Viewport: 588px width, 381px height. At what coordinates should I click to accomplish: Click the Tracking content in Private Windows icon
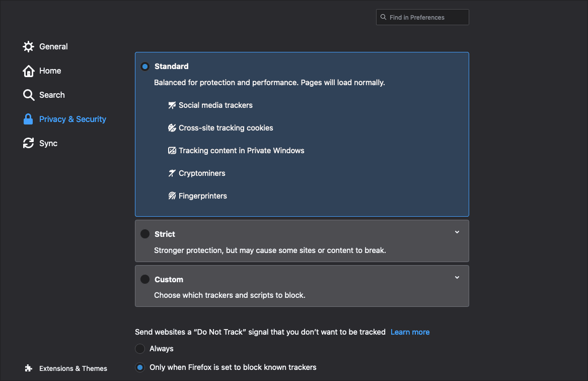(172, 151)
